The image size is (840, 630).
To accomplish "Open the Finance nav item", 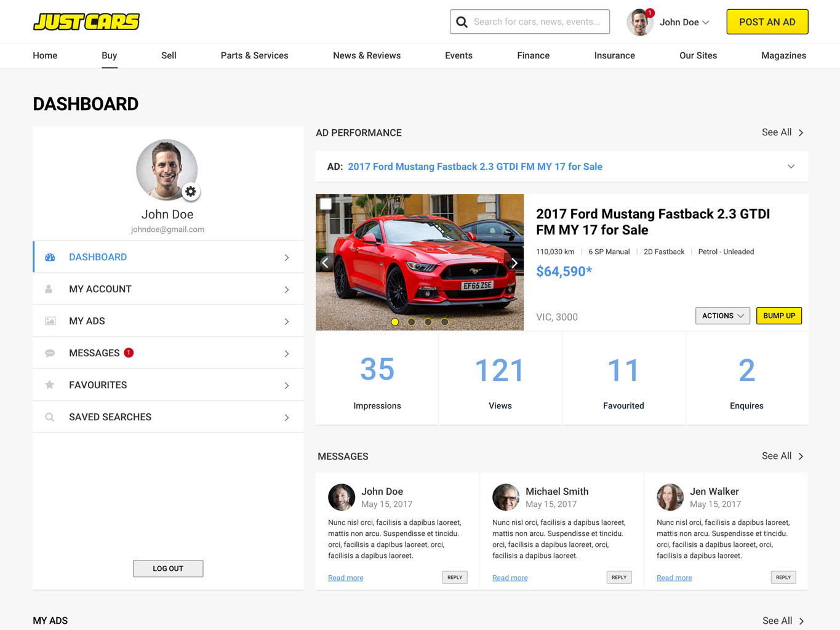I will [x=533, y=55].
